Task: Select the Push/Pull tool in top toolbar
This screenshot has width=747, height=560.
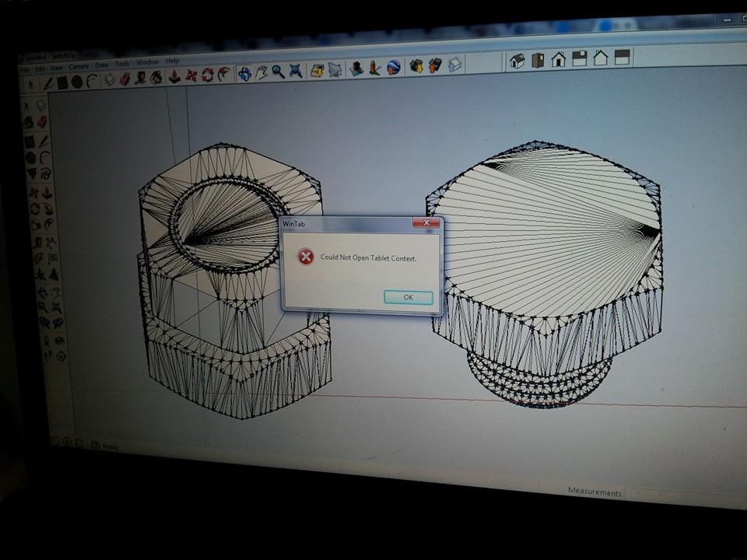Action: point(174,76)
